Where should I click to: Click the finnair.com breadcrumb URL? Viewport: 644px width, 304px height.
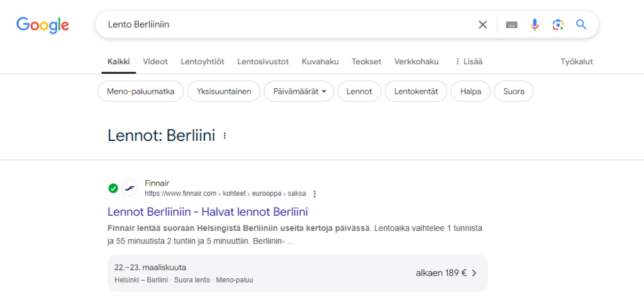tap(225, 193)
